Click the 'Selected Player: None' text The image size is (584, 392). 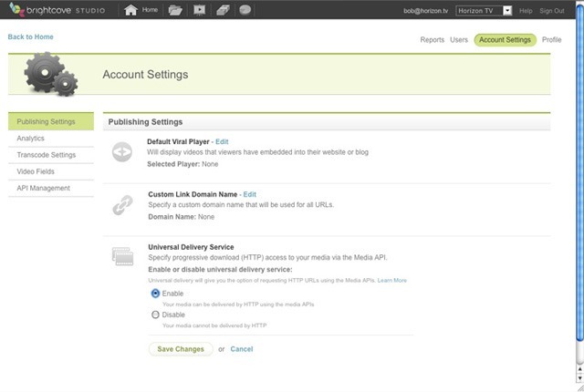[182, 164]
